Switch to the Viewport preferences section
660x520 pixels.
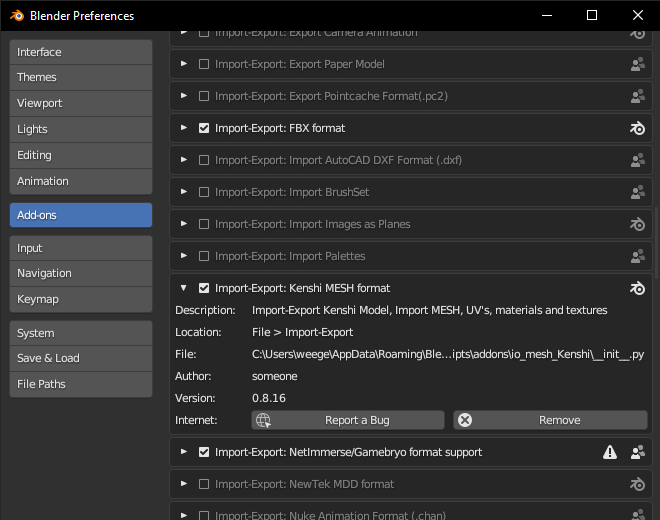point(81,104)
